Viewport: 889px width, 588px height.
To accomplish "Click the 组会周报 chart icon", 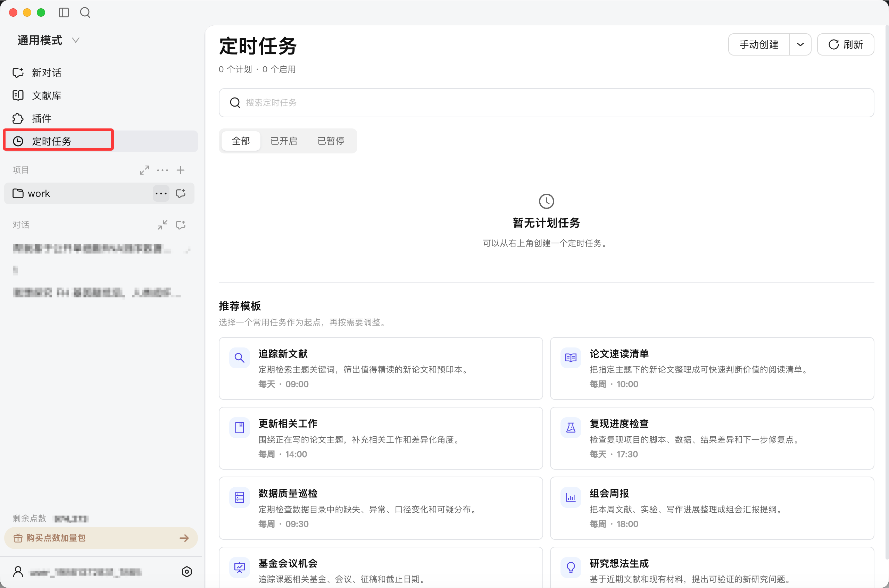I will (571, 497).
